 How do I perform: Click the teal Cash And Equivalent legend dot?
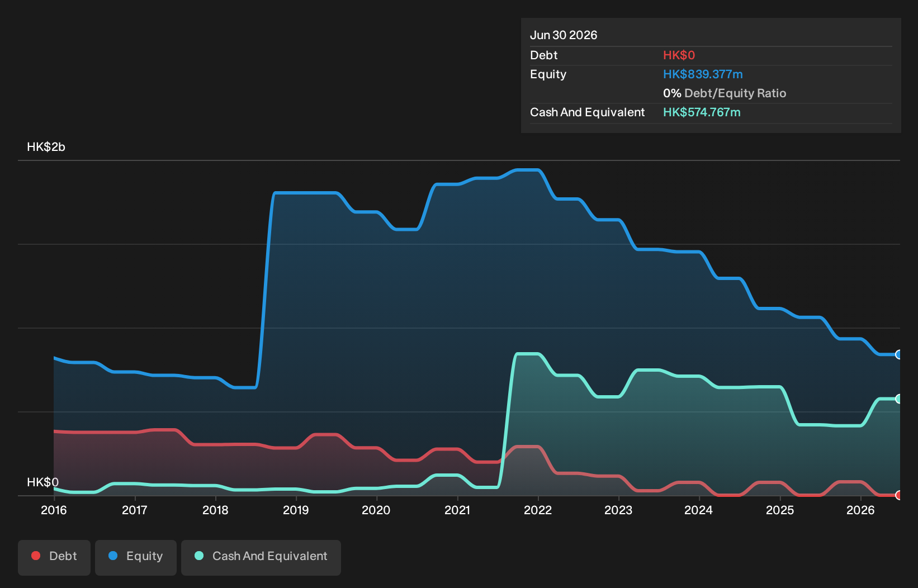199,556
